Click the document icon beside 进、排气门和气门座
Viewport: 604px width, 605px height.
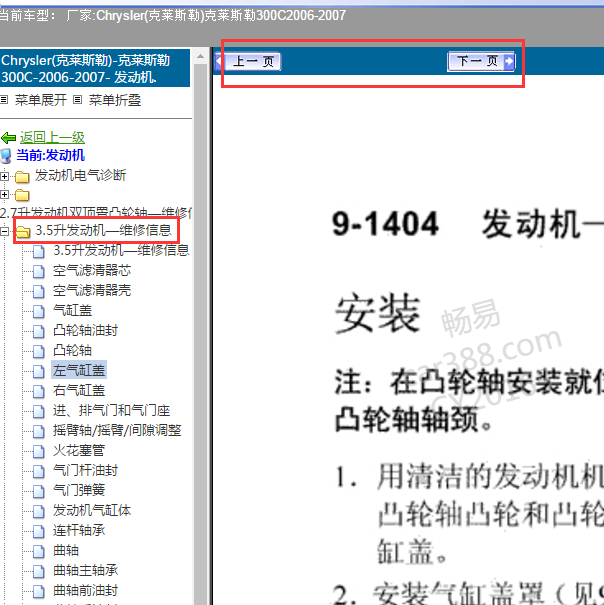(39, 412)
